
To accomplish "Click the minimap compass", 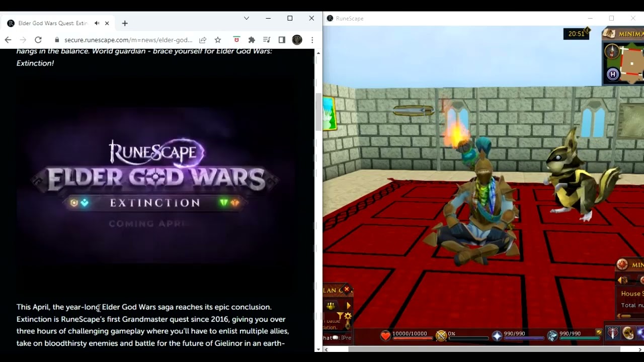I will pos(612,51).
